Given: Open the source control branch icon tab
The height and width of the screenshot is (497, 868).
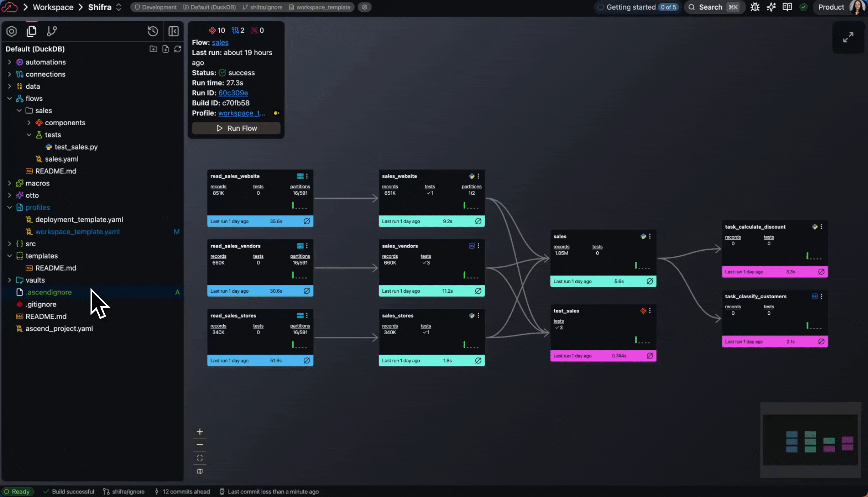Looking at the screenshot, I should (x=52, y=31).
